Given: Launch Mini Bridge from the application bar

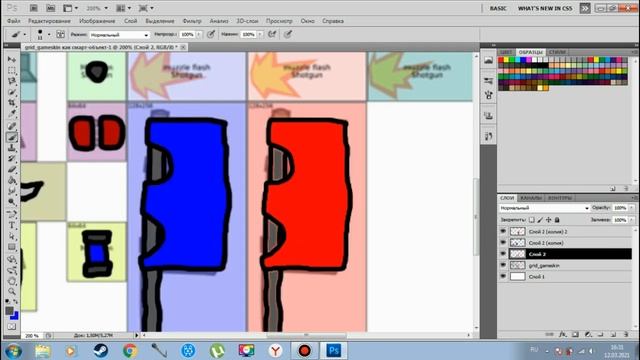Looking at the screenshot, I should click(x=50, y=8).
